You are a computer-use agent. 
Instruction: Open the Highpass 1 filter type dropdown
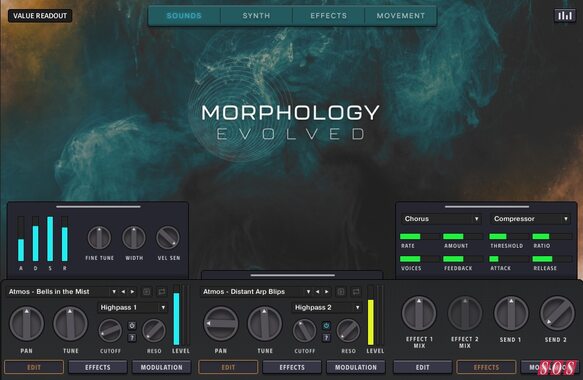click(x=133, y=307)
